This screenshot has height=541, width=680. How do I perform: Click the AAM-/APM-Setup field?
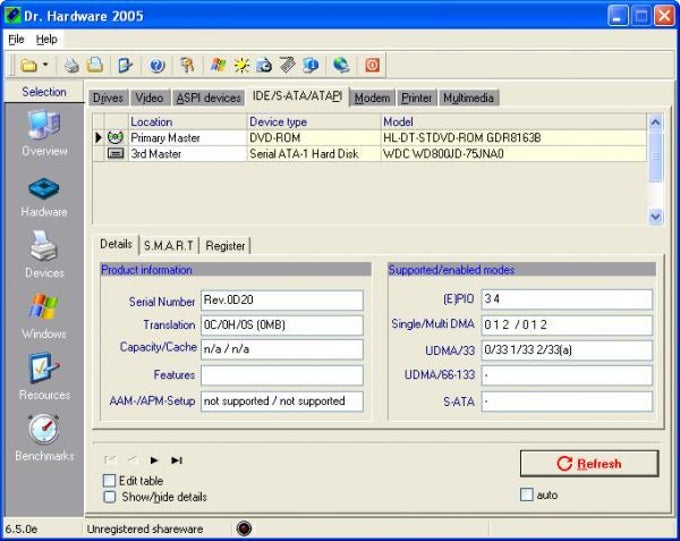tap(282, 401)
